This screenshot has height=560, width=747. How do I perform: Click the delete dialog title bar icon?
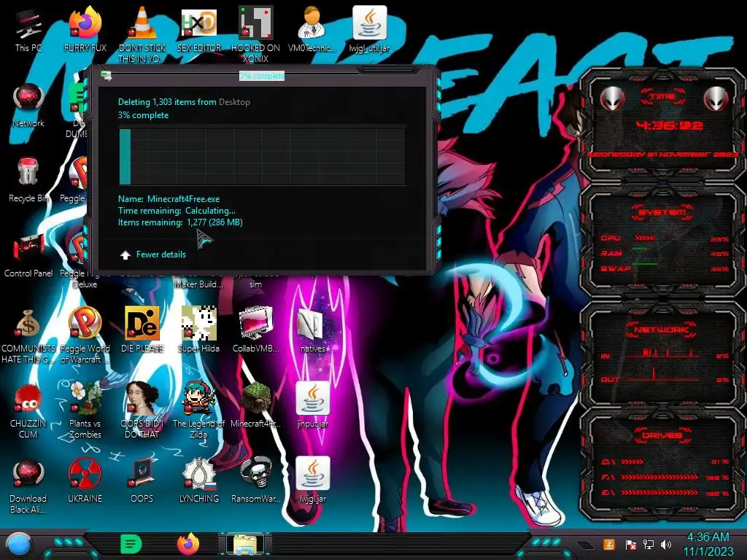pyautogui.click(x=107, y=75)
